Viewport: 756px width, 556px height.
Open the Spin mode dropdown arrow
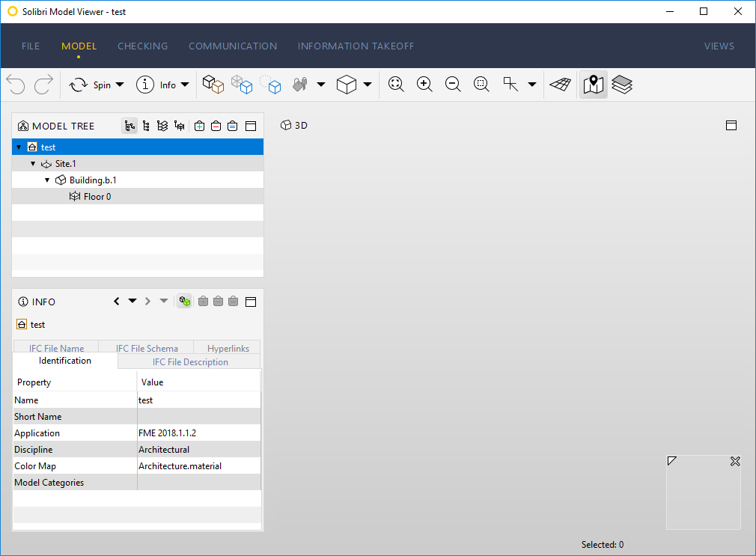[x=120, y=85]
